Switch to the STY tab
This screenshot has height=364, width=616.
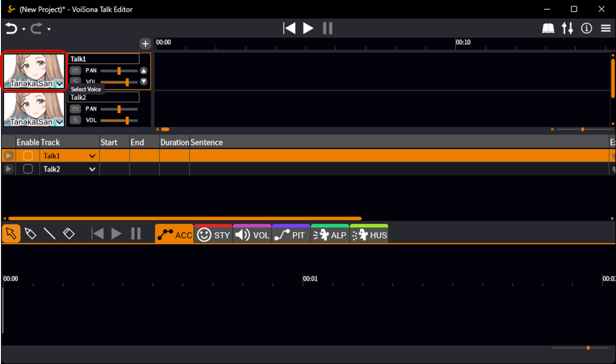[x=213, y=234]
